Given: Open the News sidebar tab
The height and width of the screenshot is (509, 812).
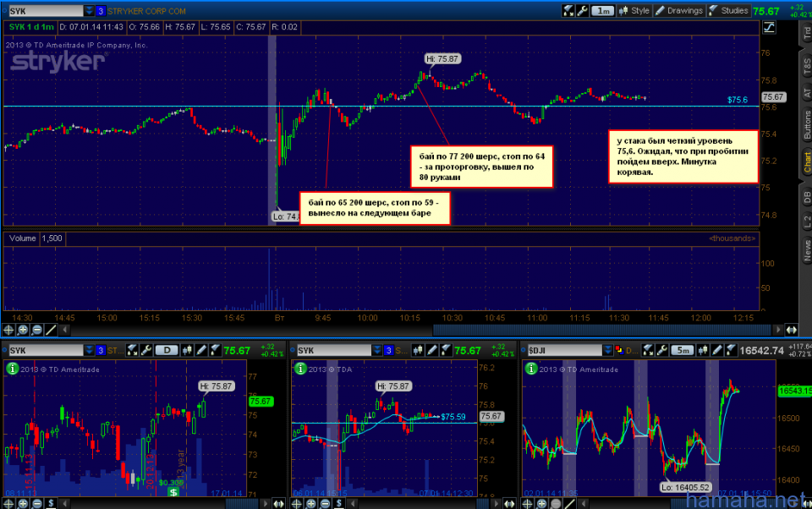Looking at the screenshot, I should click(x=806, y=250).
